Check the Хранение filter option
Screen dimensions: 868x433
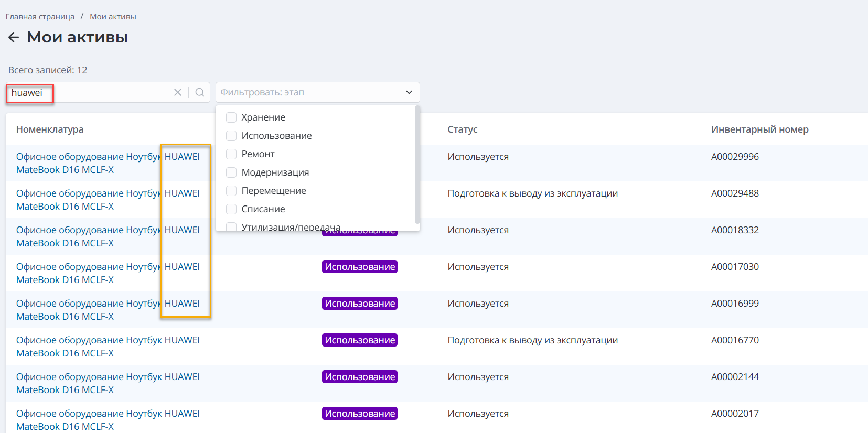[x=231, y=117]
